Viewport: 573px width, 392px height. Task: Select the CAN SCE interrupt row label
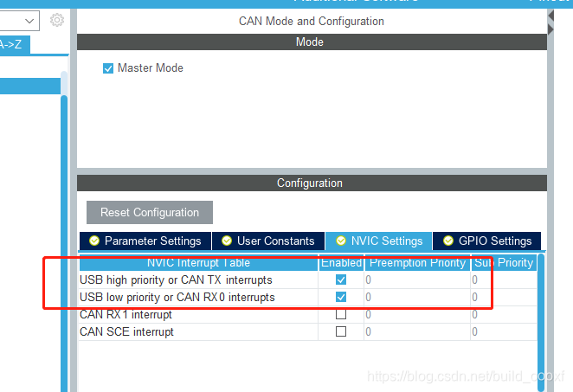126,331
